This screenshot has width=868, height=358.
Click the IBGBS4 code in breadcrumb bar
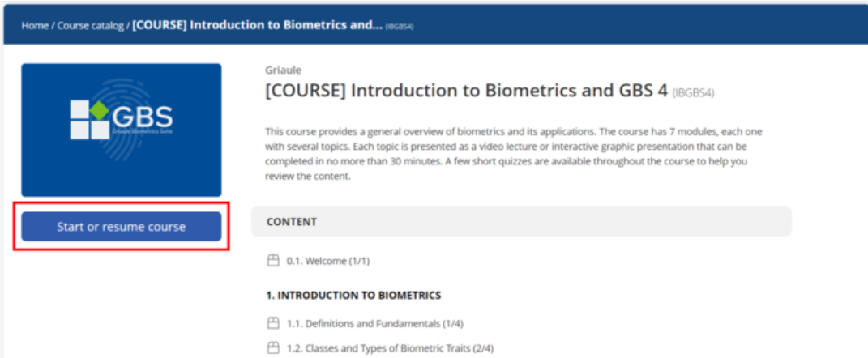[x=400, y=27]
